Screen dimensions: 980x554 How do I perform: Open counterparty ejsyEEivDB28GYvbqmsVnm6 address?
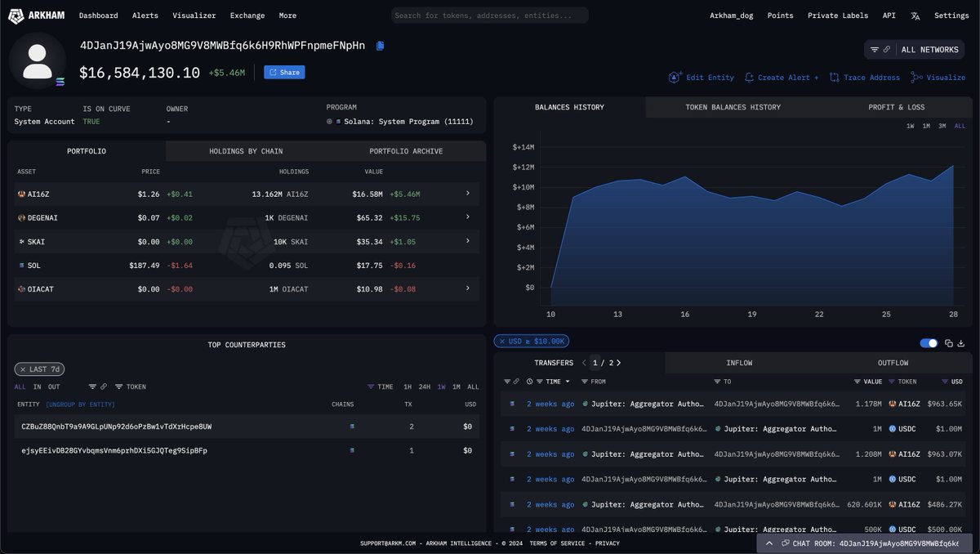(114, 450)
